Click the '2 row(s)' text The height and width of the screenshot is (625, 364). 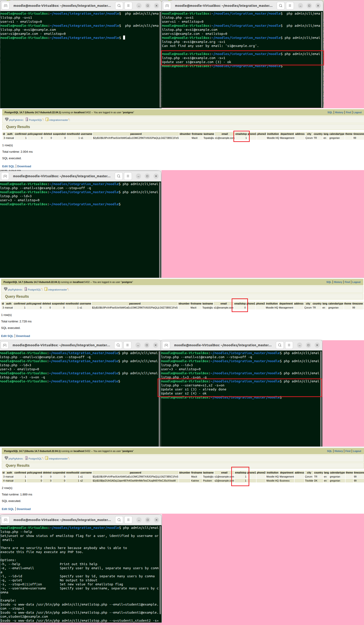coord(7,488)
